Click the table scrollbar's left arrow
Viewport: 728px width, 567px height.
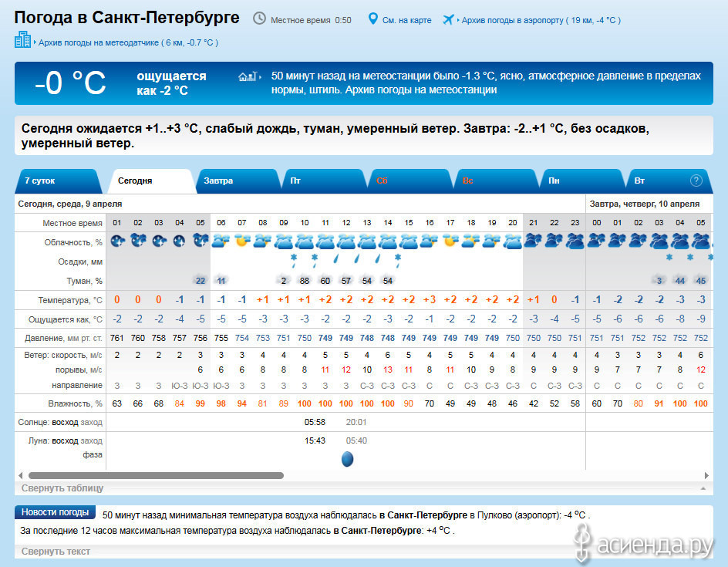pyautogui.click(x=20, y=475)
